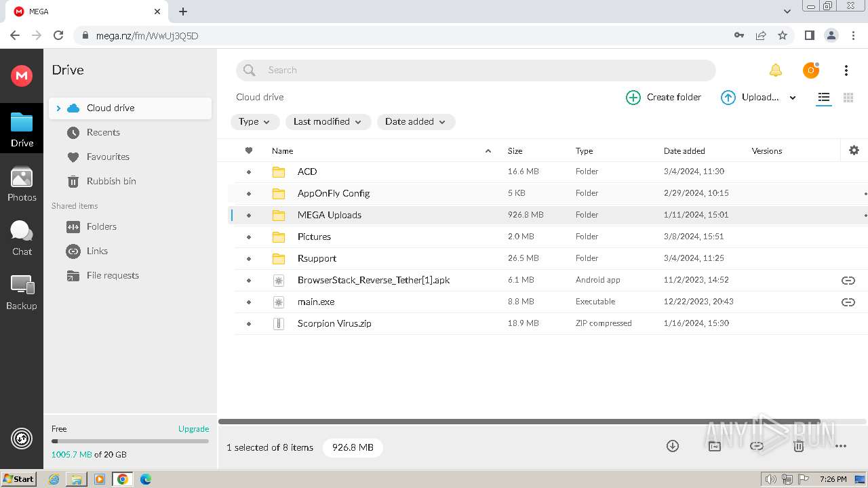Image resolution: width=868 pixels, height=488 pixels.
Task: Get link for selected item in bottom bar
Action: coord(757,446)
